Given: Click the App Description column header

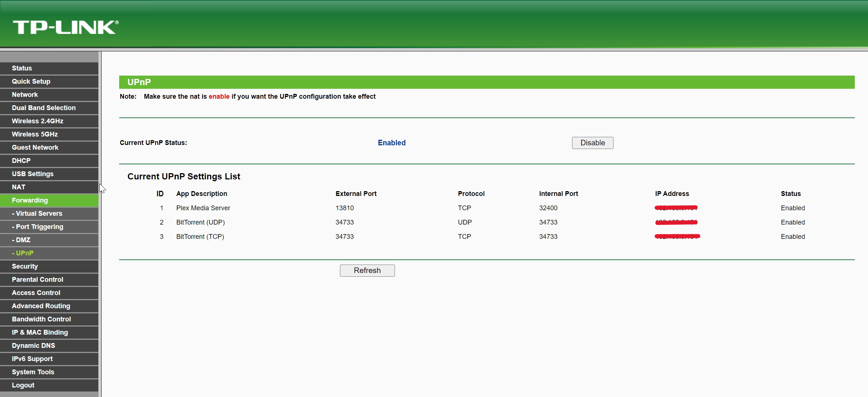Looking at the screenshot, I should point(202,194).
